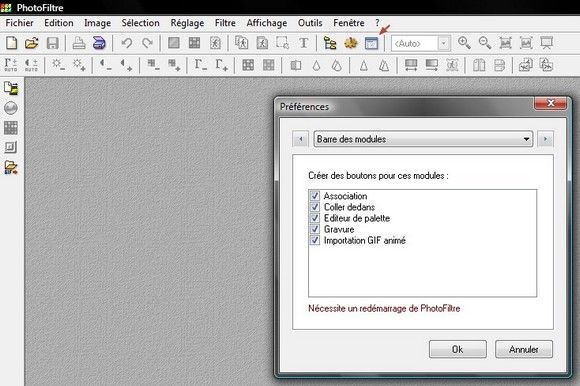The image size is (580, 386).
Task: Zoom out with magnifier minus icon
Action: (485, 43)
